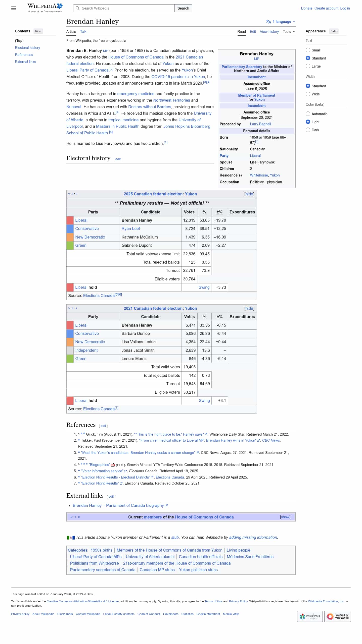Click the Yukon stub flag icon
Screen dimensions: 362x644
(71, 538)
